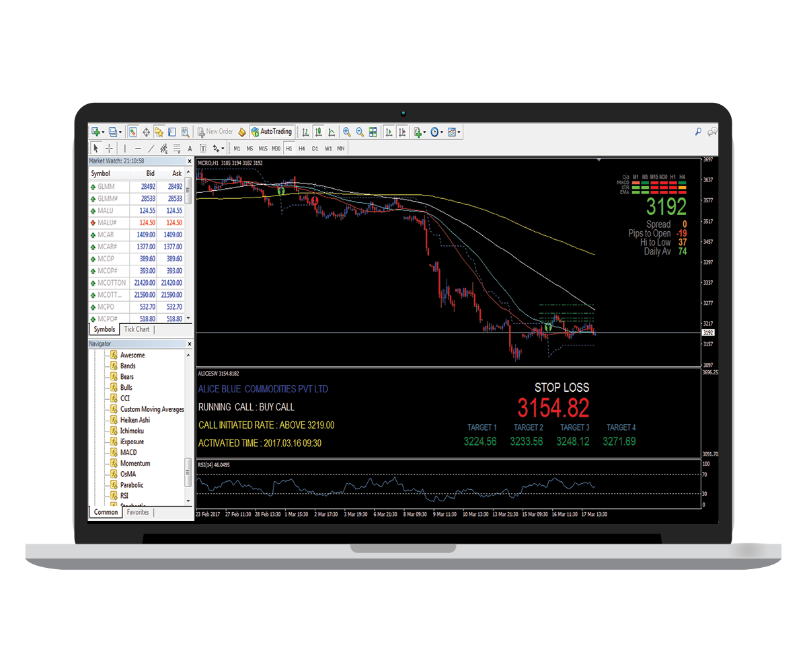Select the D1 timeframe button
This screenshot has height=672, width=807.
[x=315, y=149]
